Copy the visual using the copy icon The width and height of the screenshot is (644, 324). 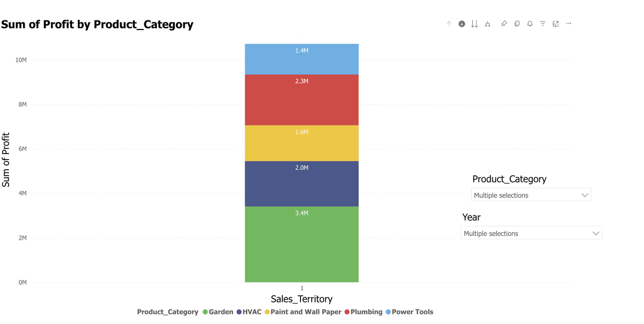[516, 24]
